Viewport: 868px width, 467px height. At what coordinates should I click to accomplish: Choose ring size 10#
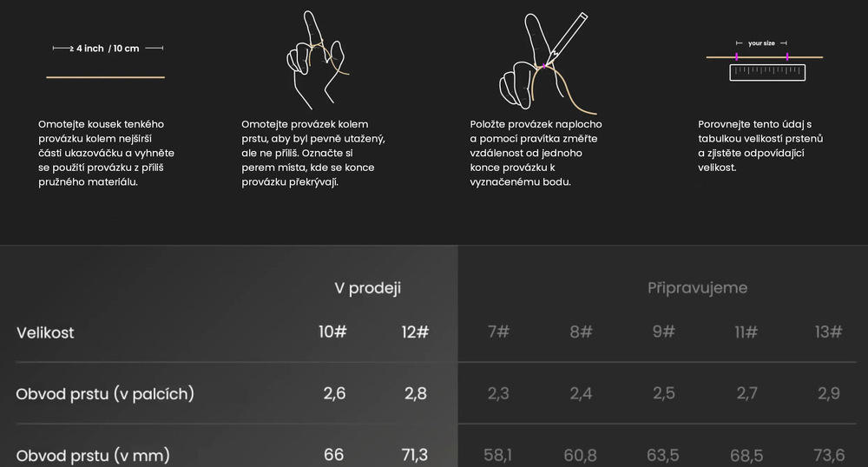333,332
